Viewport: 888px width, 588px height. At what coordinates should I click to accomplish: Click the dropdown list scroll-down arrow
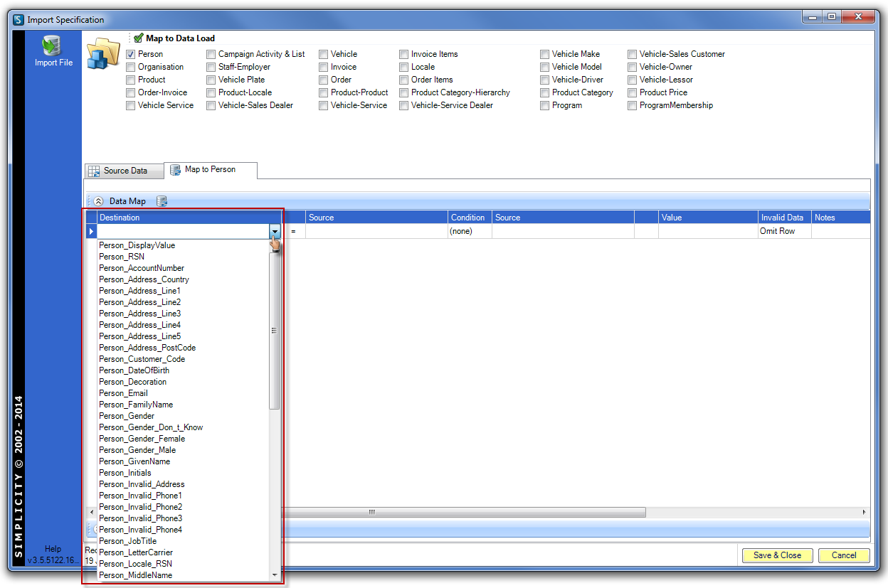coord(275,574)
